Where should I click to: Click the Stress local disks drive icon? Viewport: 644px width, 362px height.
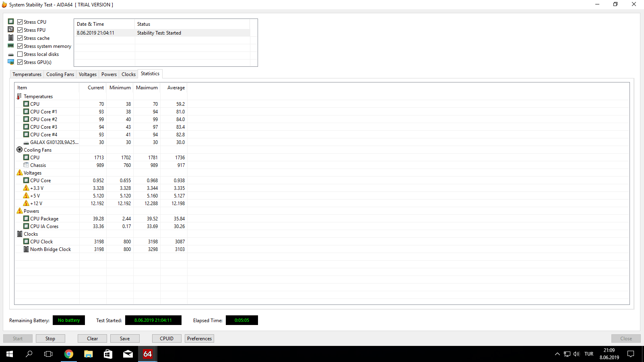pyautogui.click(x=11, y=54)
